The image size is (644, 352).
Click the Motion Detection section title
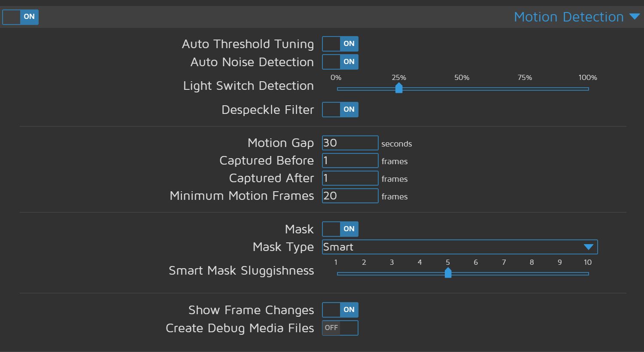pos(569,17)
